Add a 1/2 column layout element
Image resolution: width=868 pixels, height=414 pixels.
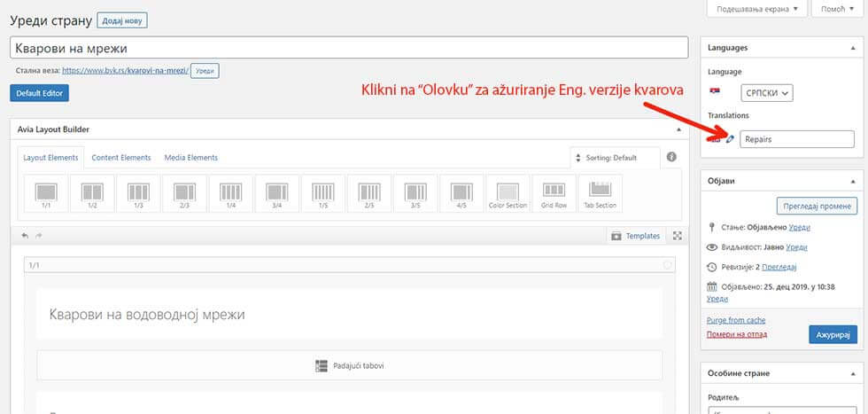(93, 194)
